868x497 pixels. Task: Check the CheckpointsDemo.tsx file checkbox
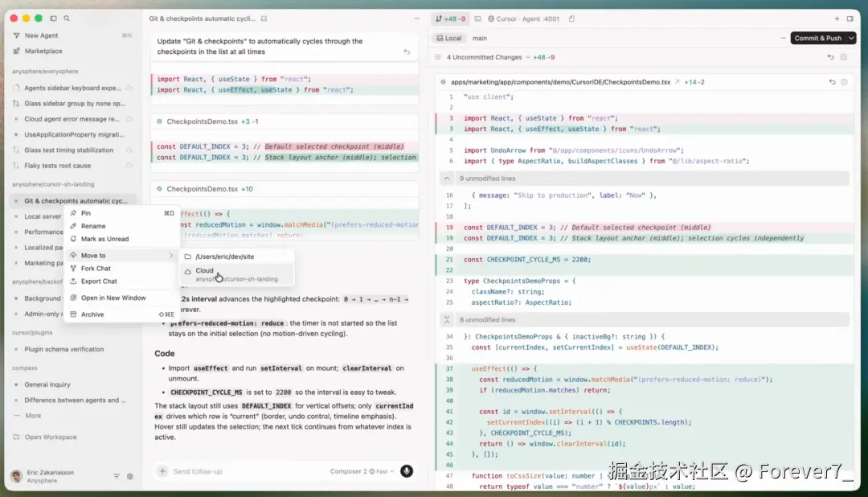pyautogui.click(x=844, y=82)
